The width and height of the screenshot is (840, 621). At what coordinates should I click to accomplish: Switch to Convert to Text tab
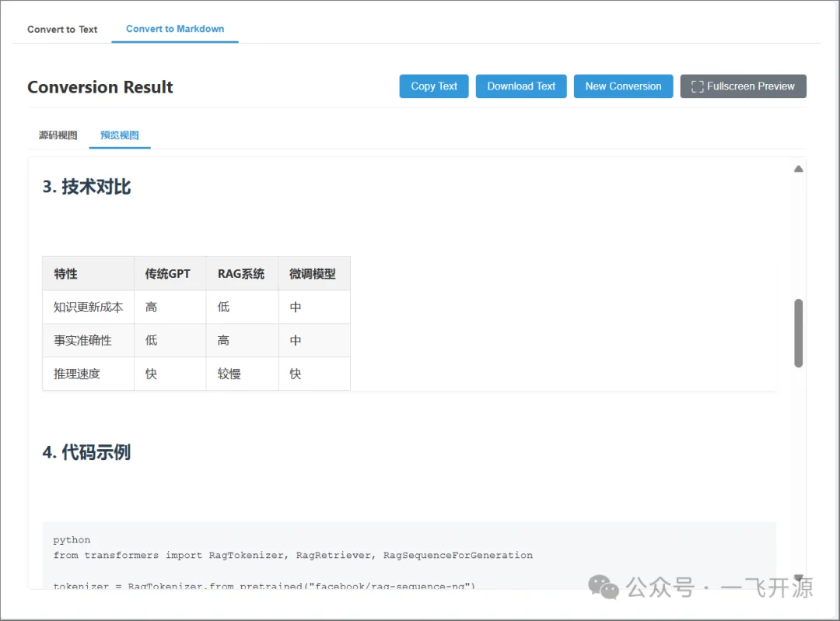point(62,30)
